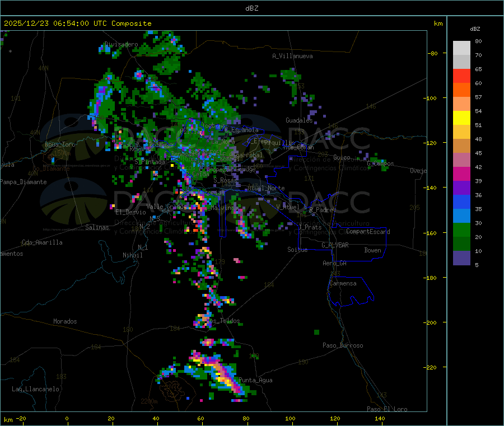Click the Morados location label
Screen dimensions: 504x426
[65, 321]
